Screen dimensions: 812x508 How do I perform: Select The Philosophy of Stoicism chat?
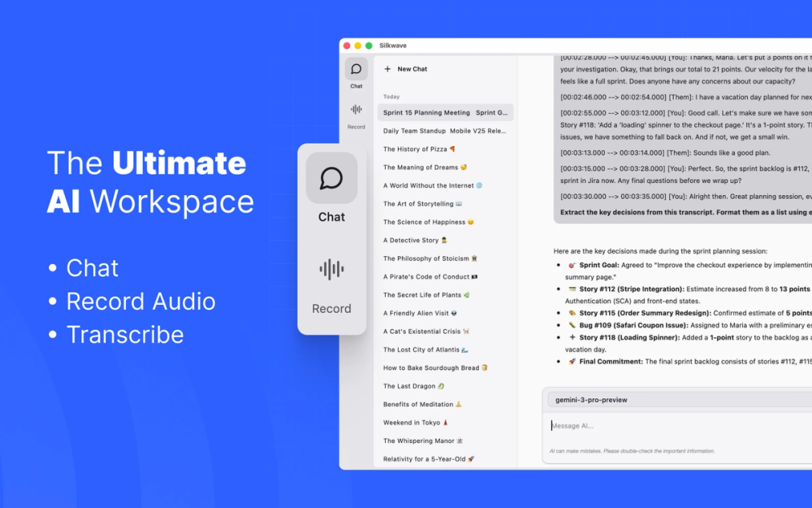(430, 258)
